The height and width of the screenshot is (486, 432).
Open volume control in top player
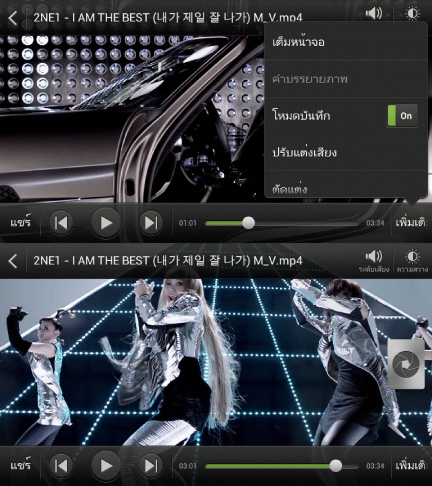(x=374, y=13)
